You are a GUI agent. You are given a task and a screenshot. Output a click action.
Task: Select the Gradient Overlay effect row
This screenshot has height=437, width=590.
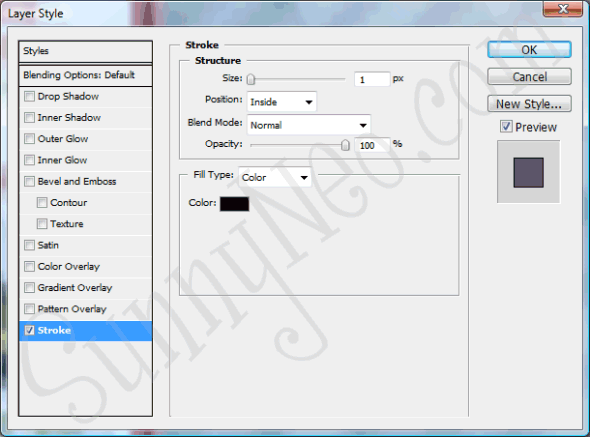tap(85, 288)
